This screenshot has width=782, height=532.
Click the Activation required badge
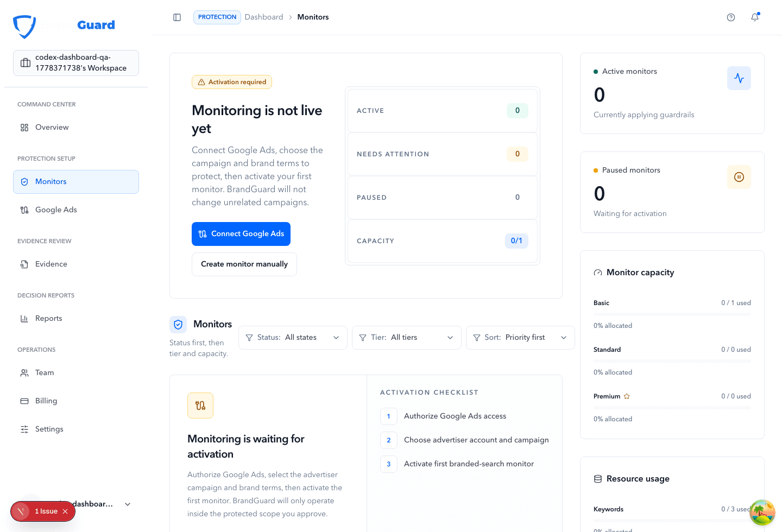coord(232,82)
